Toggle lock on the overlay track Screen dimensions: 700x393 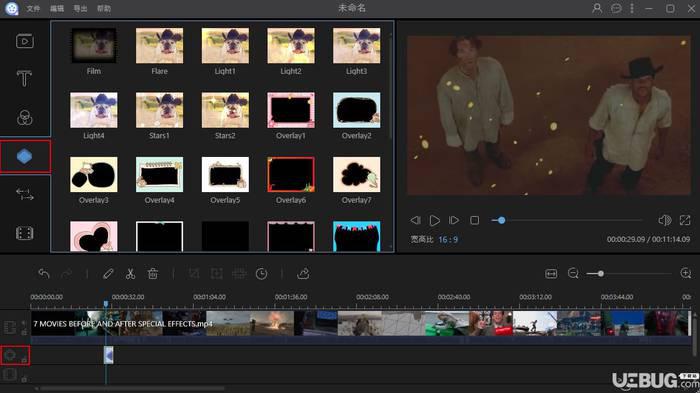tap(24, 359)
